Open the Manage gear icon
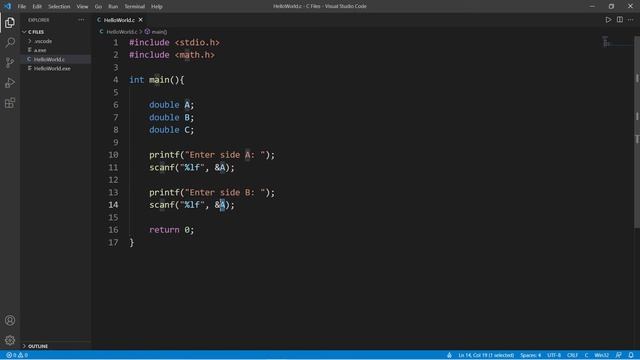 pos(10,340)
